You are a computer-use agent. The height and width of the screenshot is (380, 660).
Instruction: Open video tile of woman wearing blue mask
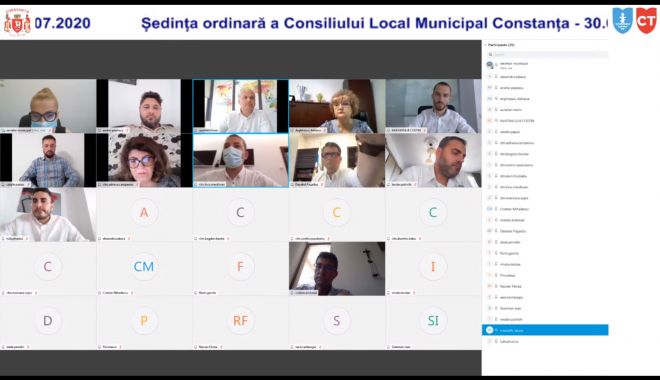[x=48, y=106]
